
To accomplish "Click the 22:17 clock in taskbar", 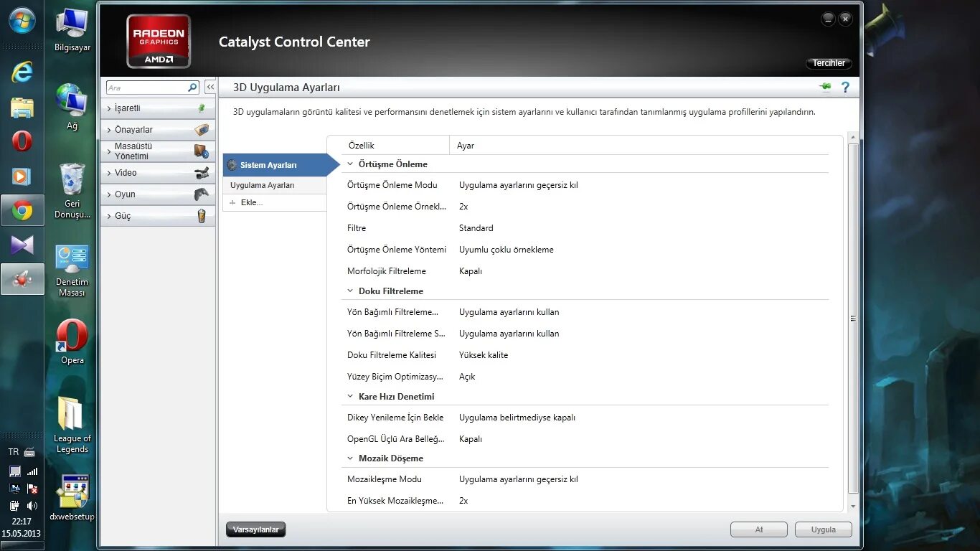I will [22, 522].
